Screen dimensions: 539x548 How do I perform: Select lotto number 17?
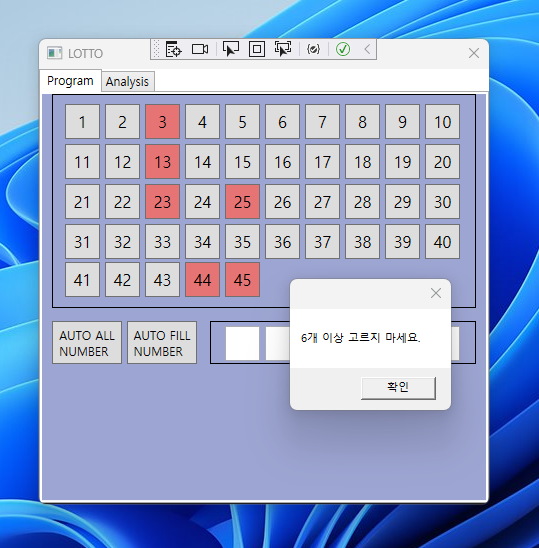click(322, 161)
